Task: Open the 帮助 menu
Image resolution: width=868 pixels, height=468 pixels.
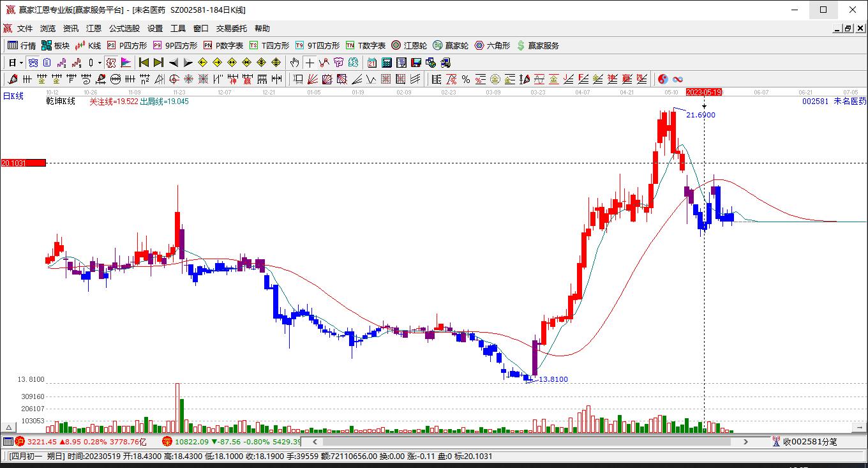Action: click(x=262, y=29)
